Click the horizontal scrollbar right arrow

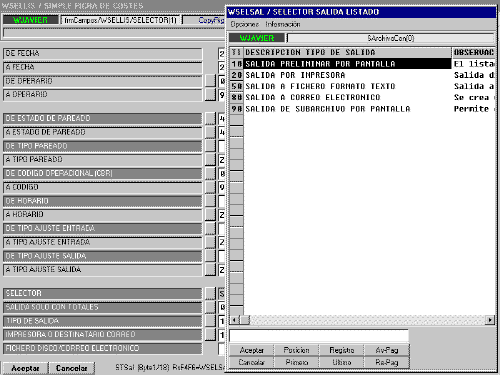point(490,320)
